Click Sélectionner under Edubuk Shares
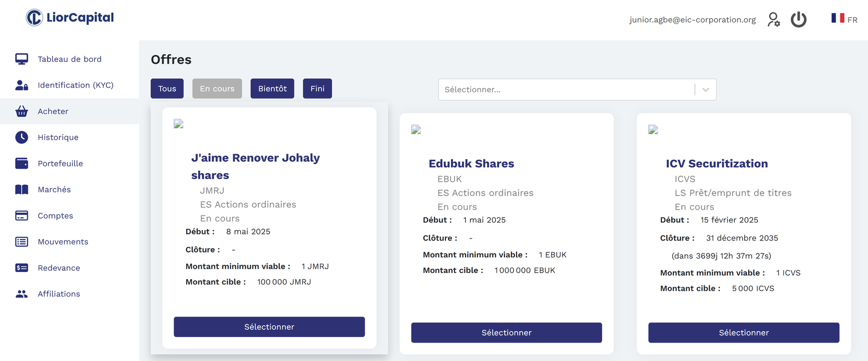The height and width of the screenshot is (361, 868). 506,333
